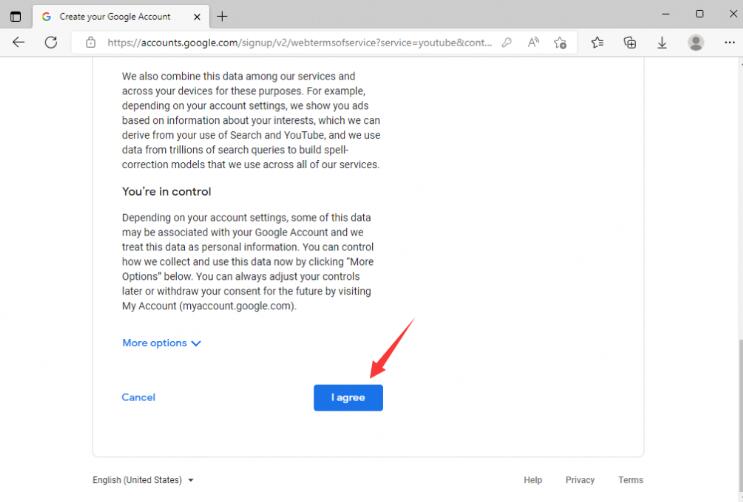
Task: Reload the page with refresh icon
Action: coord(51,42)
